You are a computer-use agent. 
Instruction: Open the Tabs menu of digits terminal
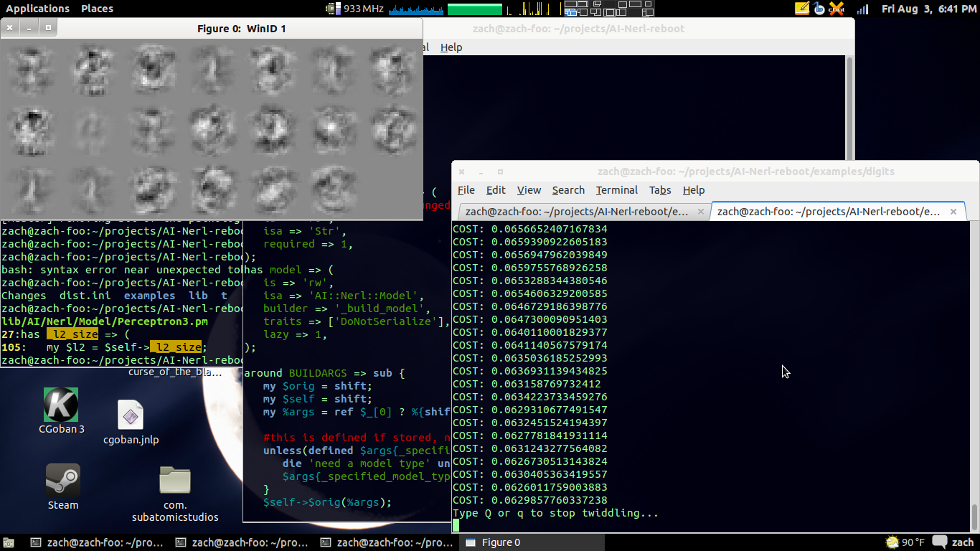[x=660, y=190]
